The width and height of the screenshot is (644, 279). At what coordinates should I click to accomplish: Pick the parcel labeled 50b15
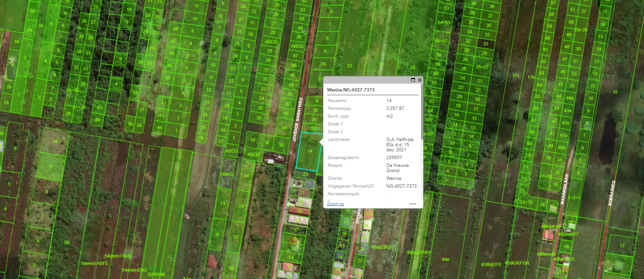[x=226, y=174]
